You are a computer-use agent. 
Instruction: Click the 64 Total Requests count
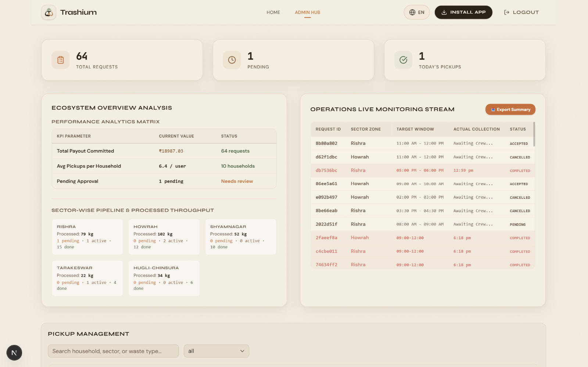[x=82, y=56]
